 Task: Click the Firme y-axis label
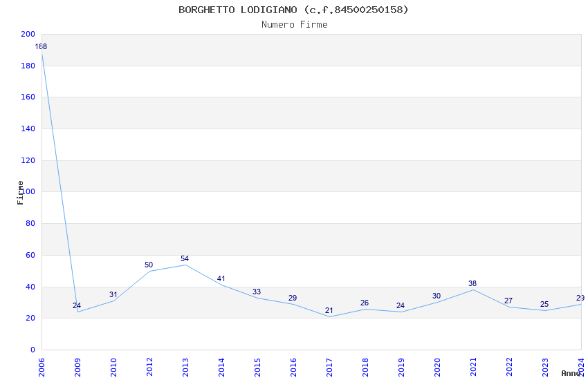click(x=20, y=193)
